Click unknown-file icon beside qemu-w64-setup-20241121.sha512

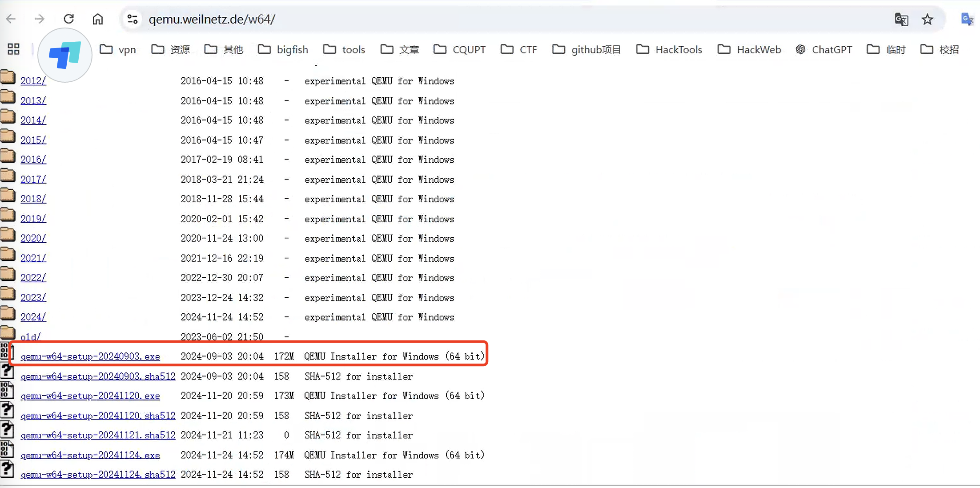point(7,430)
